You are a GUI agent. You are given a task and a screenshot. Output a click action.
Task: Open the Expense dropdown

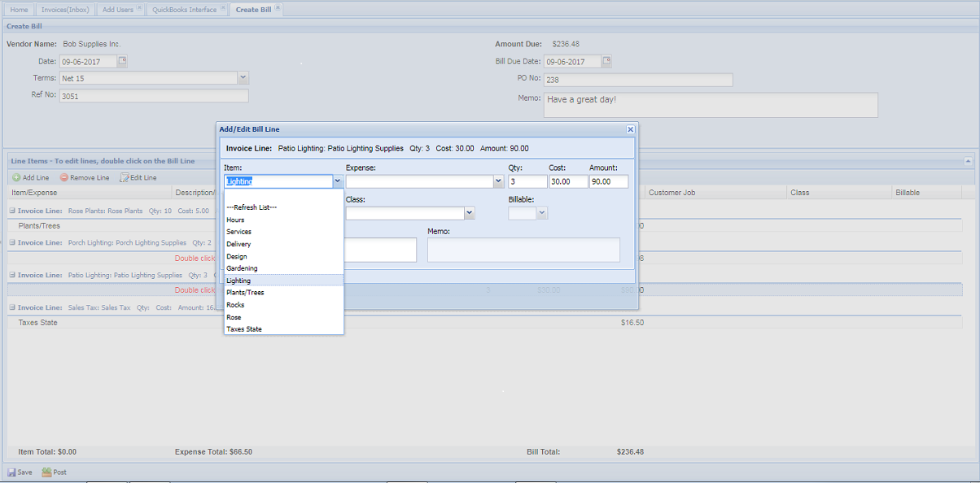coord(498,181)
